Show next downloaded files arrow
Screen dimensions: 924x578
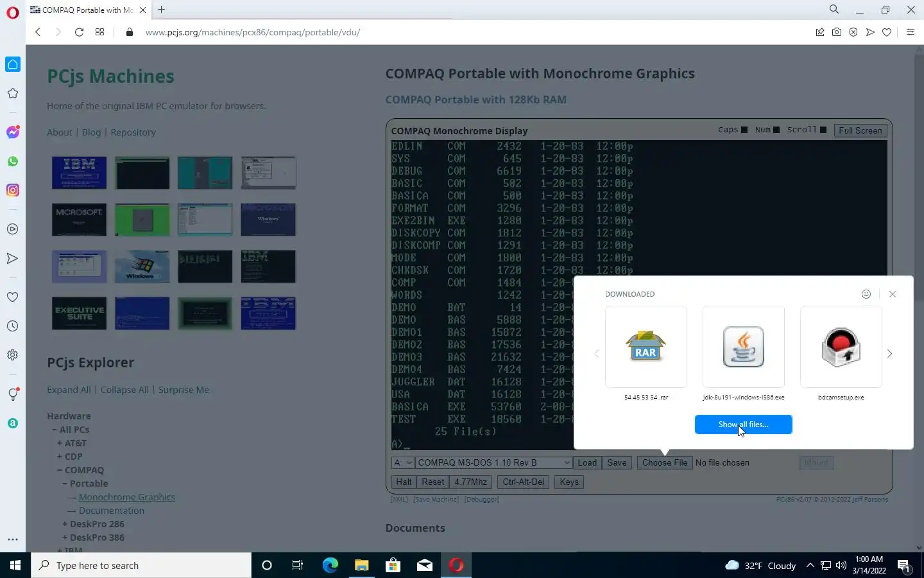889,354
